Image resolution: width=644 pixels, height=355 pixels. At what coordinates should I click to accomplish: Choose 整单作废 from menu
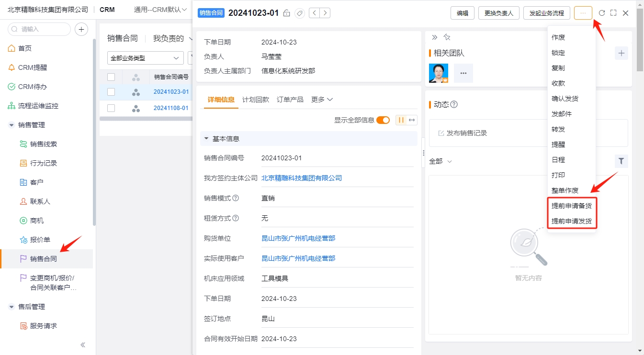point(572,190)
